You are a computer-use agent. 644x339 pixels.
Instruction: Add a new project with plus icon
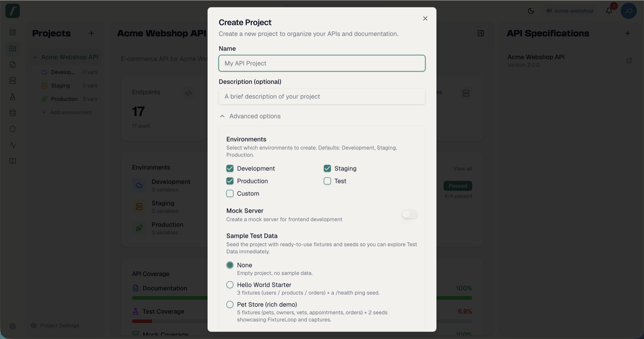[x=91, y=33]
